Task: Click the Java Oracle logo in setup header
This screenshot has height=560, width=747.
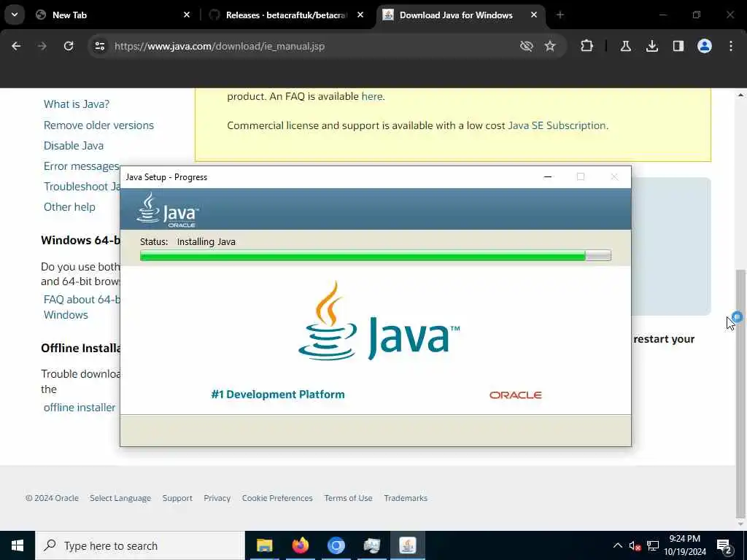Action: coord(167,209)
